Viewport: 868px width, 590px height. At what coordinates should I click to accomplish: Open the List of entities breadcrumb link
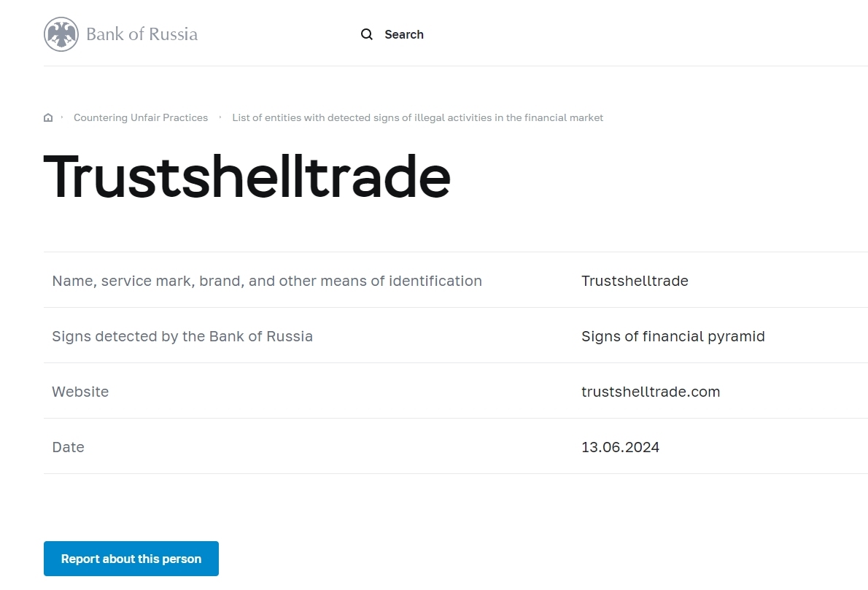pyautogui.click(x=417, y=117)
